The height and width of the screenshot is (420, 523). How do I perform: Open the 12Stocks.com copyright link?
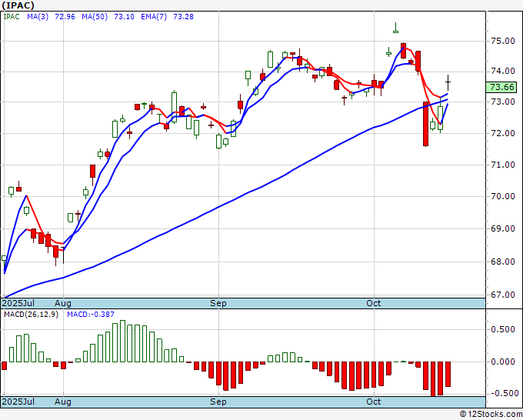point(491,415)
